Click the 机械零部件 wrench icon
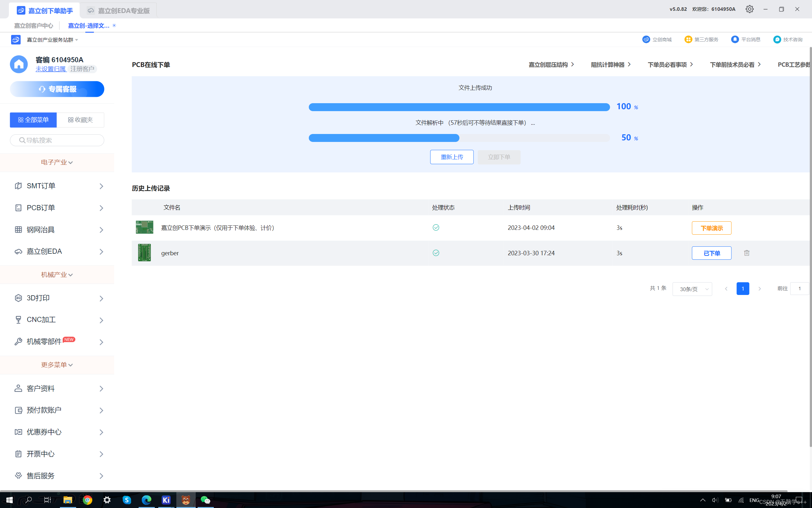Image resolution: width=812 pixels, height=508 pixels. tap(18, 341)
